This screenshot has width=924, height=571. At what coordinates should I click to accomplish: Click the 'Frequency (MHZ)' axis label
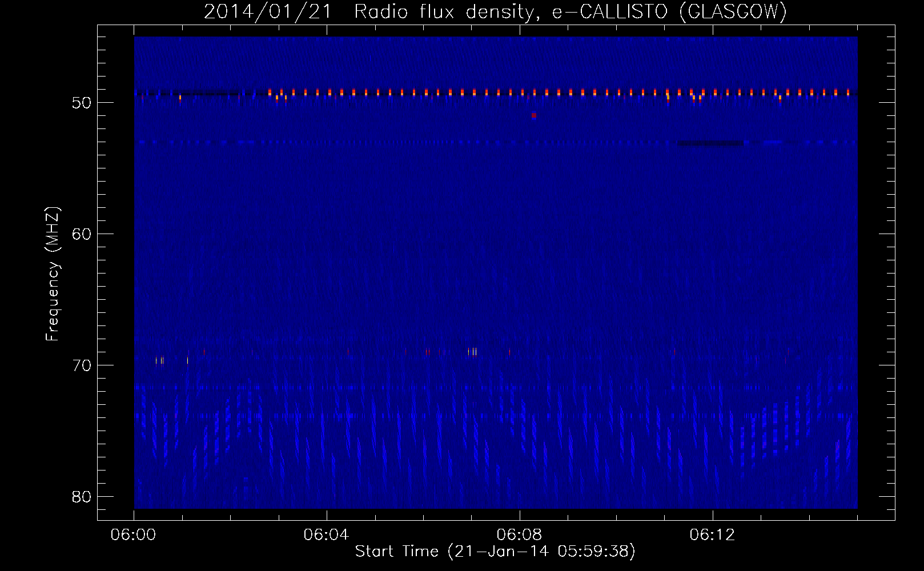[52, 274]
